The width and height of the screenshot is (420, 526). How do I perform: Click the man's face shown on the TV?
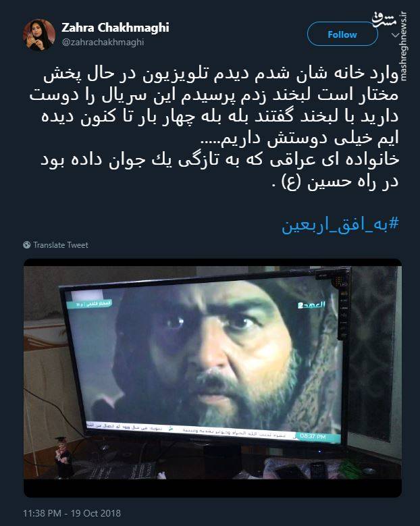pyautogui.click(x=221, y=352)
